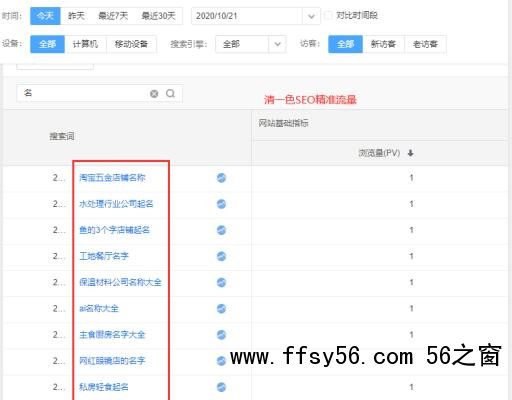
Task: Open the 工地餐厅名字 search term link
Action: (104, 256)
